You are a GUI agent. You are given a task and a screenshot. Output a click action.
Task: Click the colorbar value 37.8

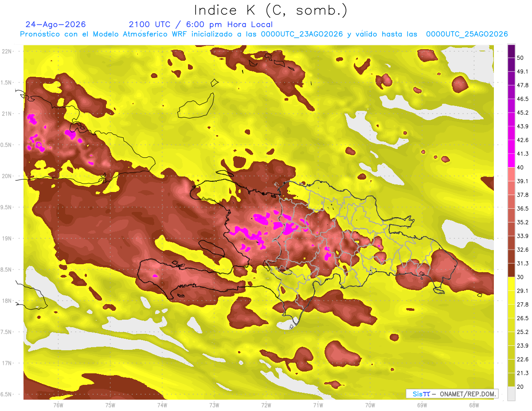[x=523, y=195]
